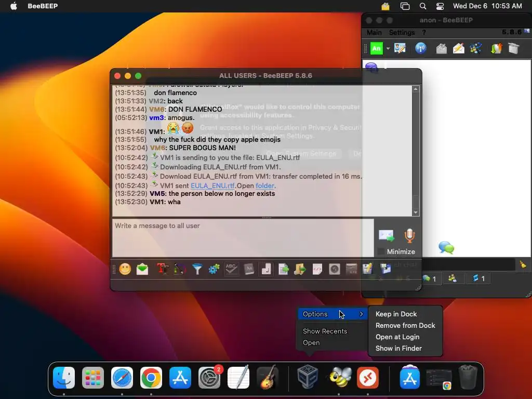Open BeeBEEP bee icon in Dock
Screen dimensions: 532x399
pos(339,377)
